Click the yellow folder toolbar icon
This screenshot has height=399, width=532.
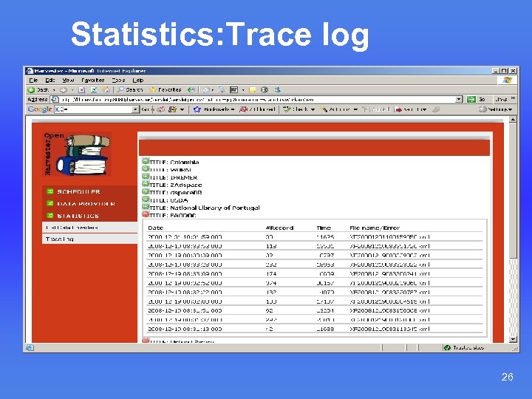[x=253, y=90]
